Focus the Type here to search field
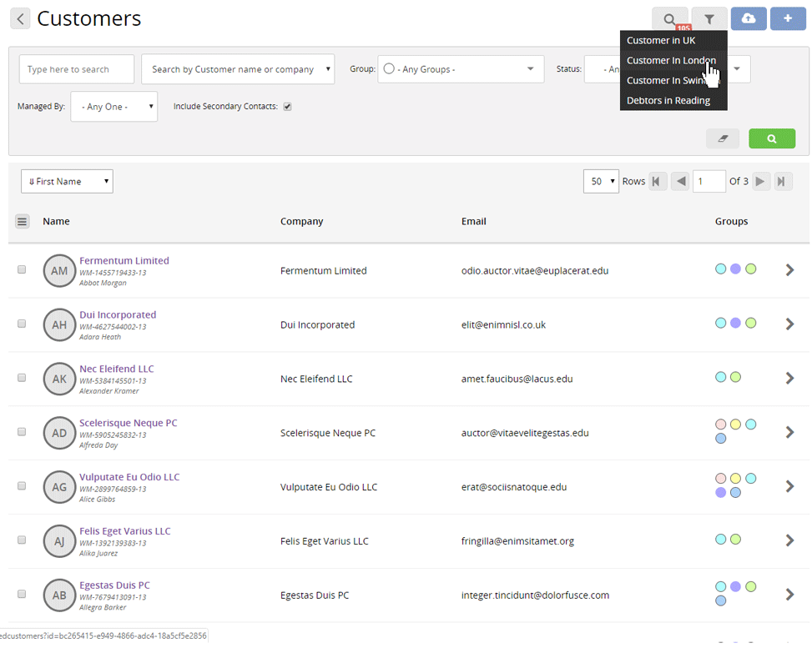The height and width of the screenshot is (653, 812). click(x=77, y=69)
